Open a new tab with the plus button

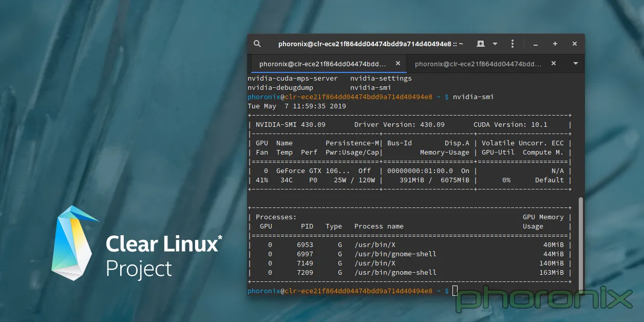coord(555,44)
